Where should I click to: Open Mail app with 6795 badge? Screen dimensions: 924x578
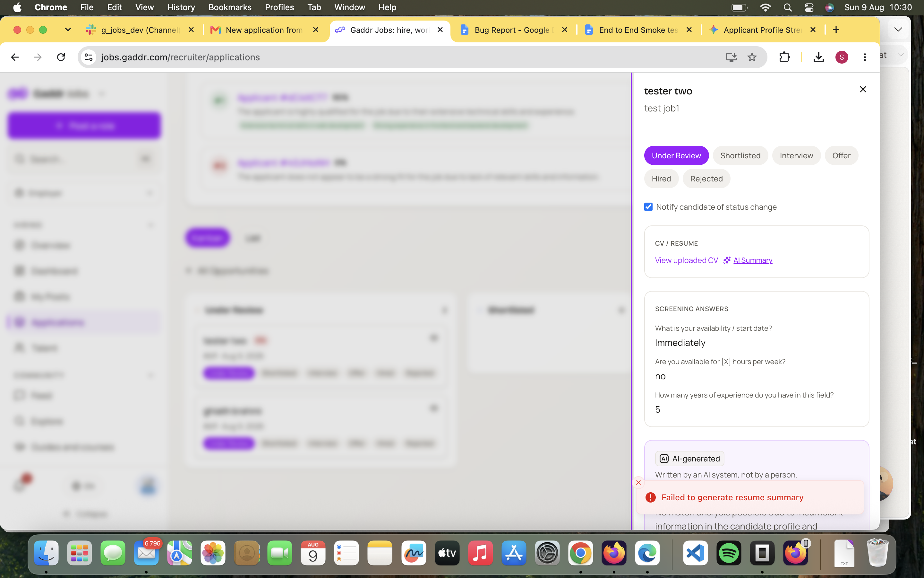click(146, 553)
